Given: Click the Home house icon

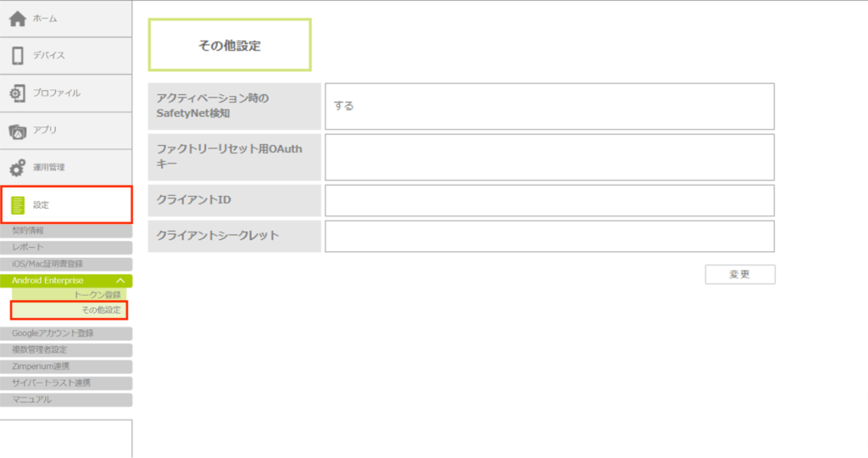Looking at the screenshot, I should 17,19.
